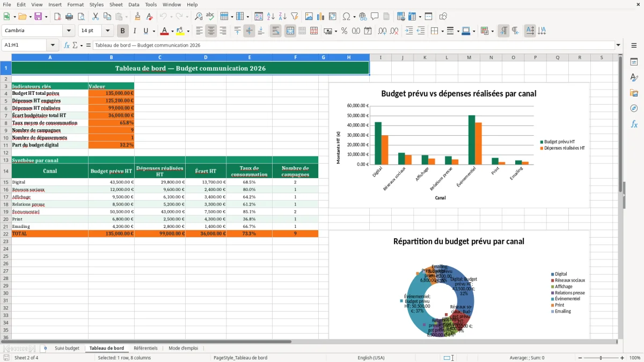This screenshot has width=644, height=362.
Task: Insert a pivot table
Action: pos(333,17)
